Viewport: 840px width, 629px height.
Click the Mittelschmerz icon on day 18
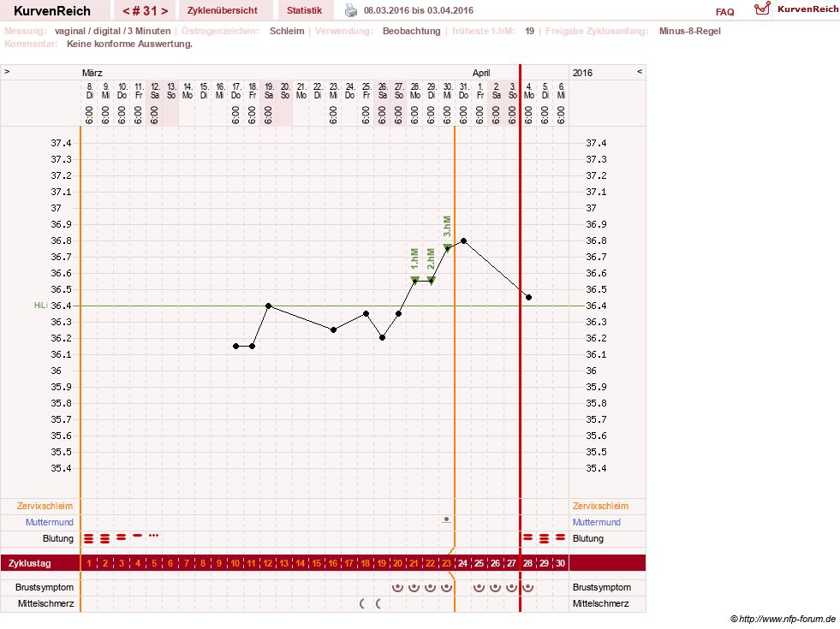pos(362,604)
